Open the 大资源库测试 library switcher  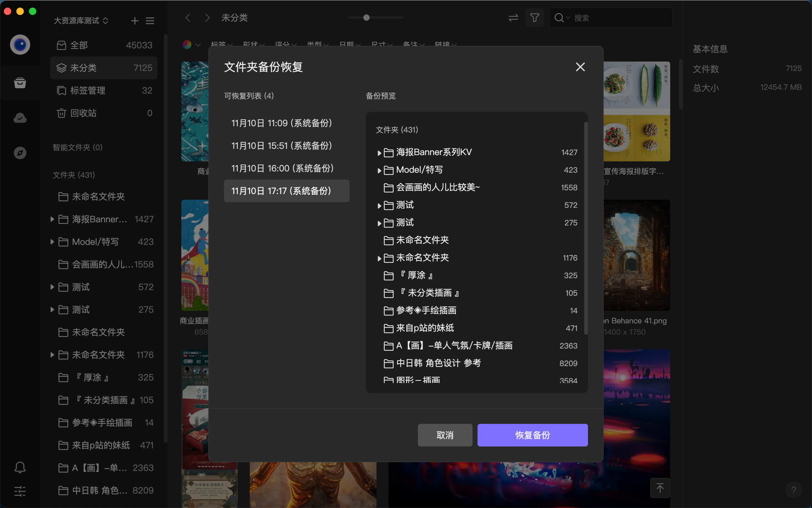pos(81,21)
